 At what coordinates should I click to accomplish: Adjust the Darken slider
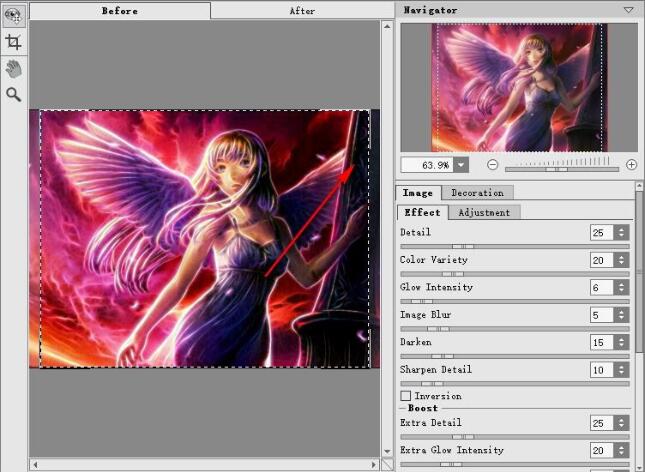click(x=515, y=356)
